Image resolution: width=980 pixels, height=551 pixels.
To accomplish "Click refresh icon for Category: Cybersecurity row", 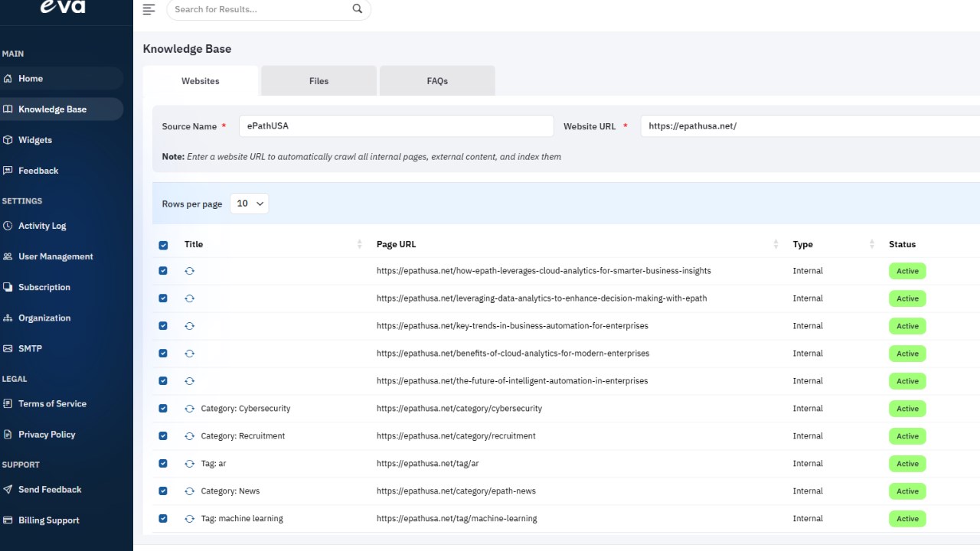I will click(x=190, y=409).
